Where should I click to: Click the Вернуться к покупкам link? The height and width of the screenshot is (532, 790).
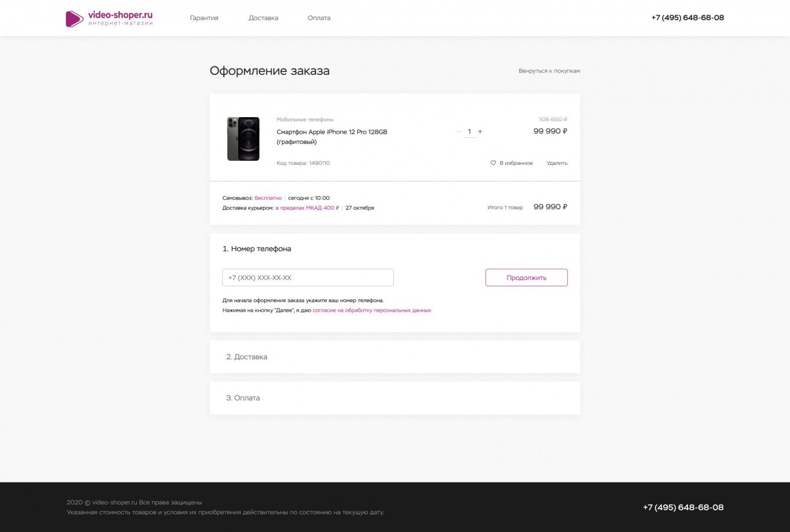pyautogui.click(x=549, y=71)
